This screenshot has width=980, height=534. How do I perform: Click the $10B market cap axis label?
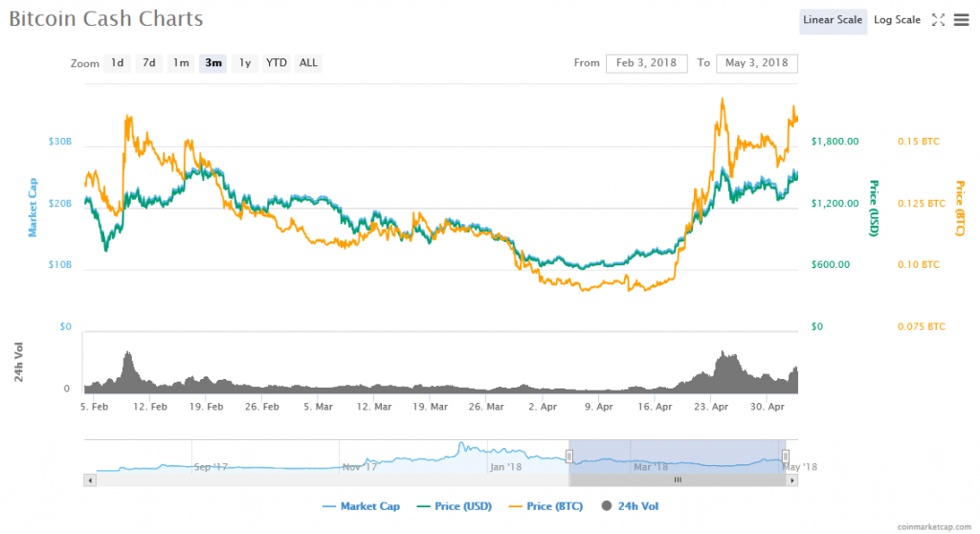click(60, 264)
